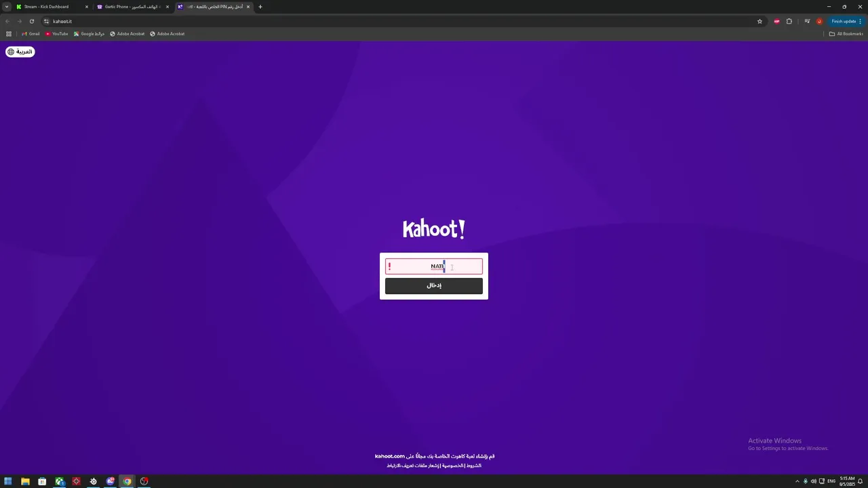Select Google Chrome in the taskbar
Screen dimensions: 868x488
[x=127, y=482]
